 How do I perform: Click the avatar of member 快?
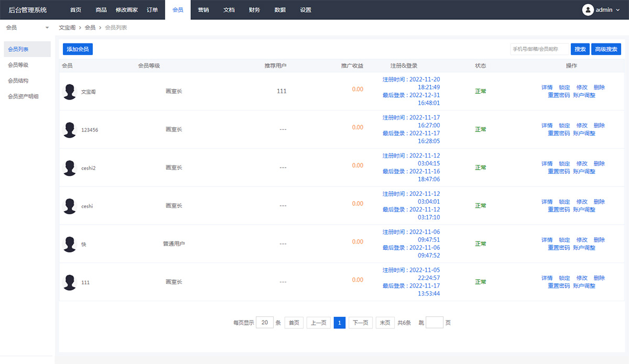(x=70, y=244)
